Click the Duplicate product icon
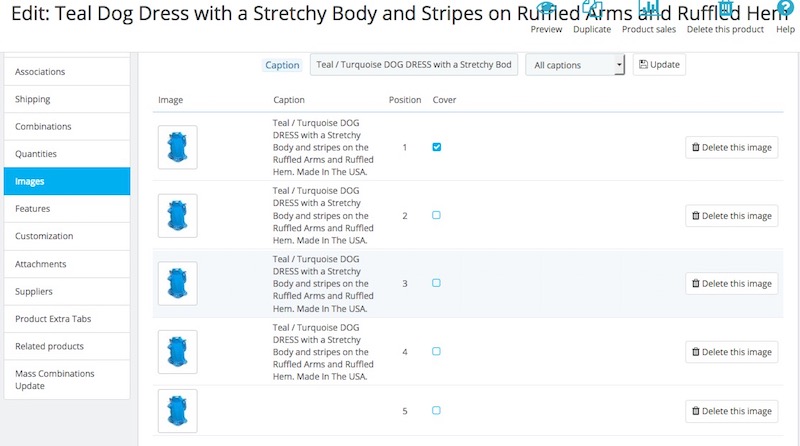Image resolution: width=800 pixels, height=446 pixels. [x=592, y=12]
